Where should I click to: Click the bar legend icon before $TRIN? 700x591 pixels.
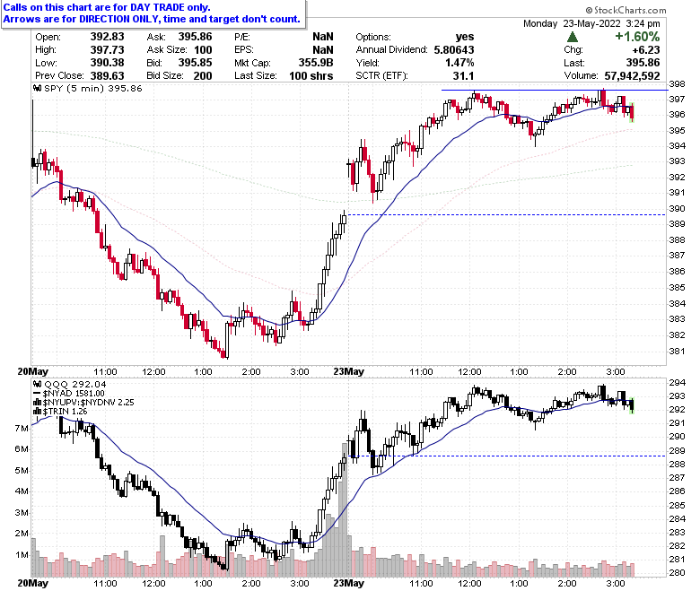(x=38, y=412)
